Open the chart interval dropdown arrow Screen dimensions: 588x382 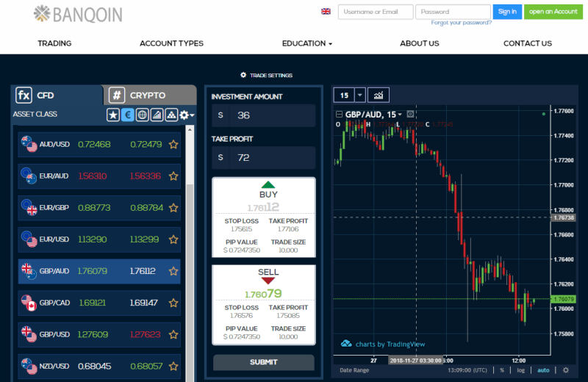click(360, 95)
